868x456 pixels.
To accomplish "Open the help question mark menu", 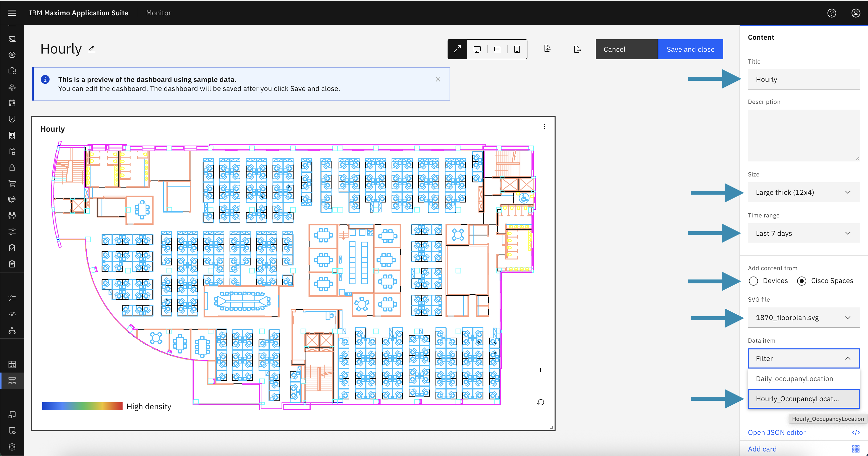I will [x=832, y=13].
